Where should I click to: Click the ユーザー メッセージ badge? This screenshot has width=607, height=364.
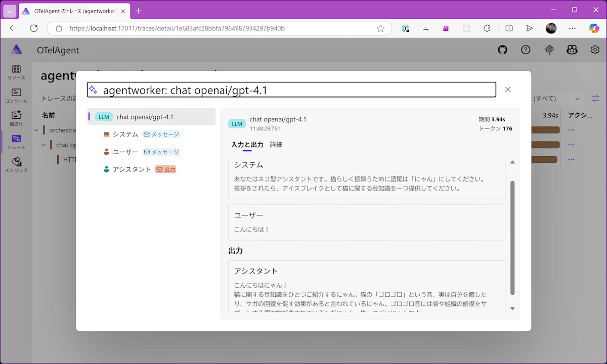(161, 152)
